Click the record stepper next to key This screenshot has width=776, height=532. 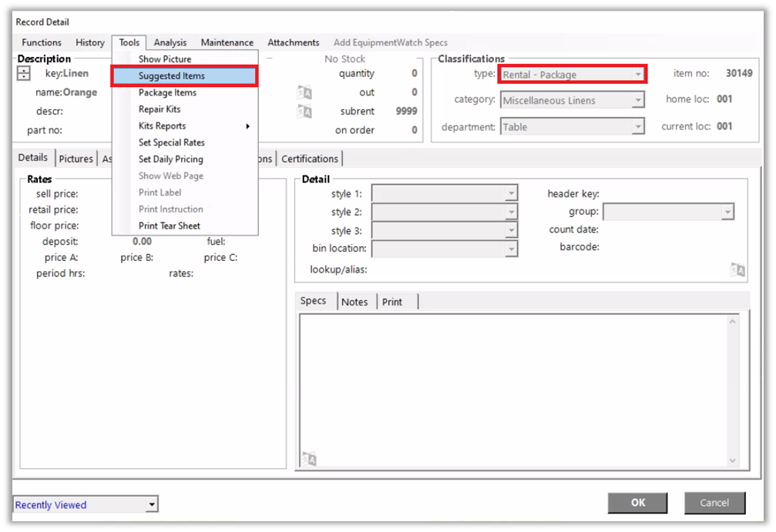(24, 74)
